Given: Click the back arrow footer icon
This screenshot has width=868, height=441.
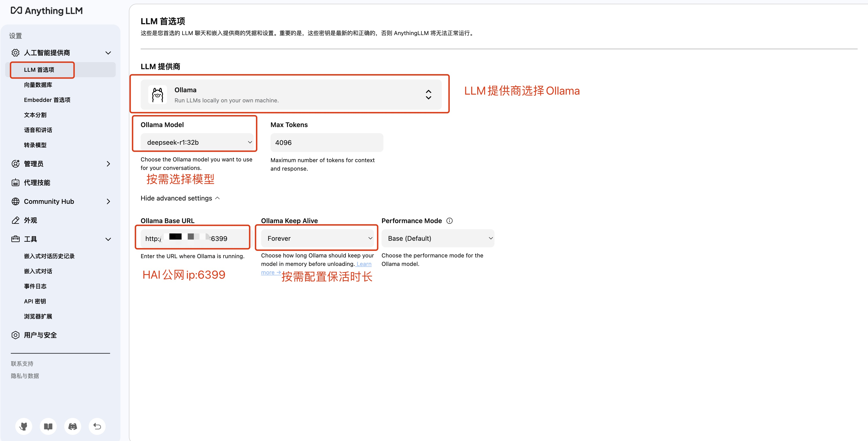Looking at the screenshot, I should [97, 426].
